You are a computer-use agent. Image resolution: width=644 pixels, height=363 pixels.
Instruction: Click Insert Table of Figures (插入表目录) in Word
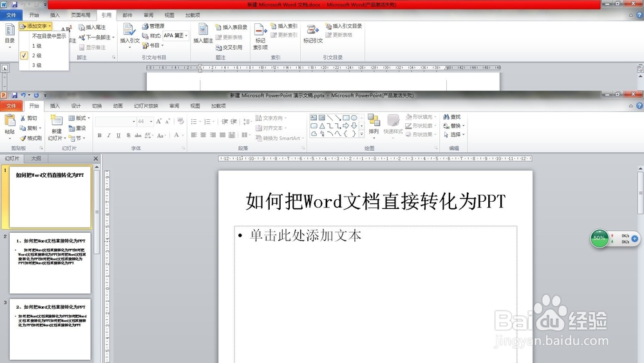(x=231, y=27)
